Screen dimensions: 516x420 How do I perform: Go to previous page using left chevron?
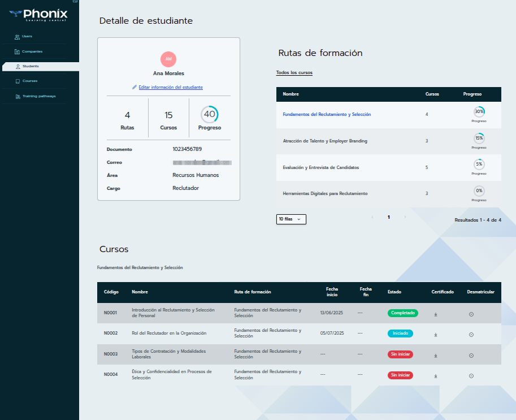click(372, 217)
